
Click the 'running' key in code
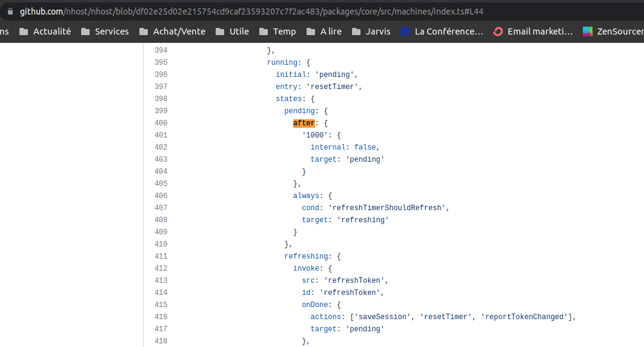pos(282,62)
